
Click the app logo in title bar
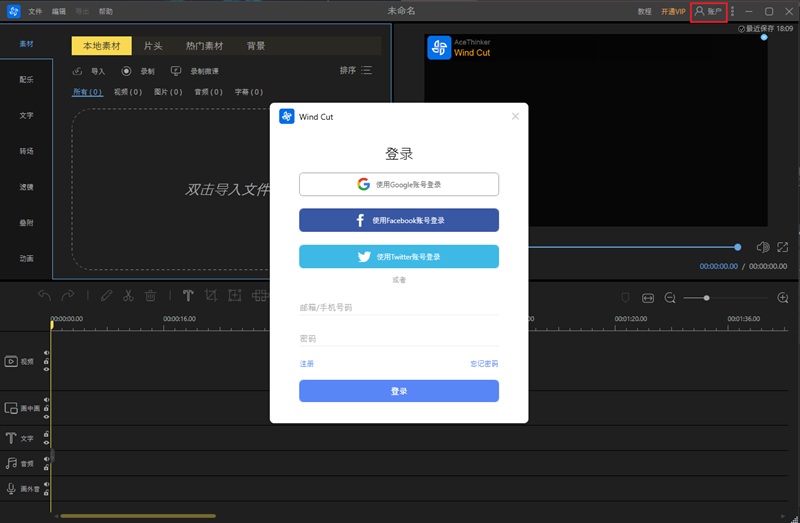14,11
